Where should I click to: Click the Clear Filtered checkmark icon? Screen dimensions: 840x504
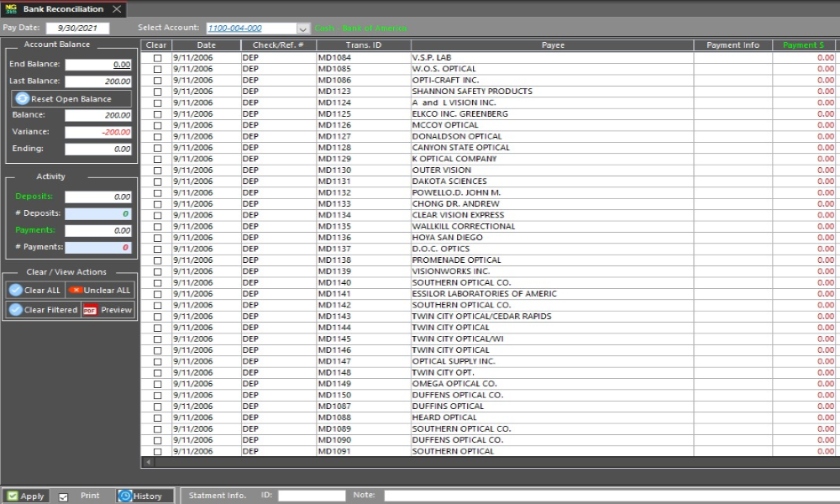coord(15,309)
